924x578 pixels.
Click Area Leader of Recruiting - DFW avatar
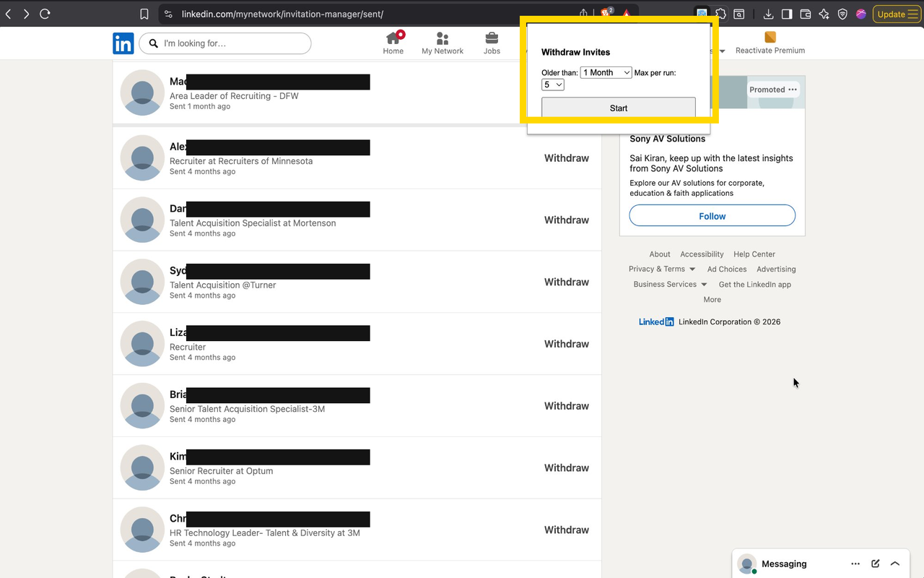pyautogui.click(x=142, y=92)
